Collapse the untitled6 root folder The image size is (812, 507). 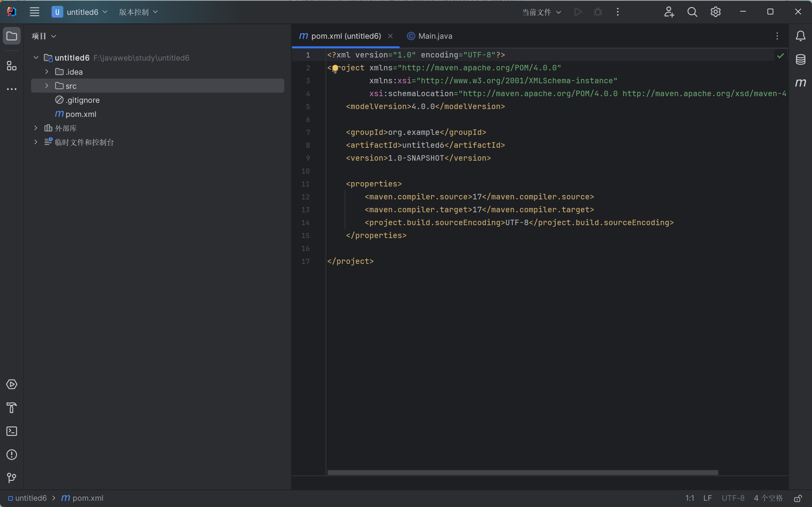click(36, 57)
